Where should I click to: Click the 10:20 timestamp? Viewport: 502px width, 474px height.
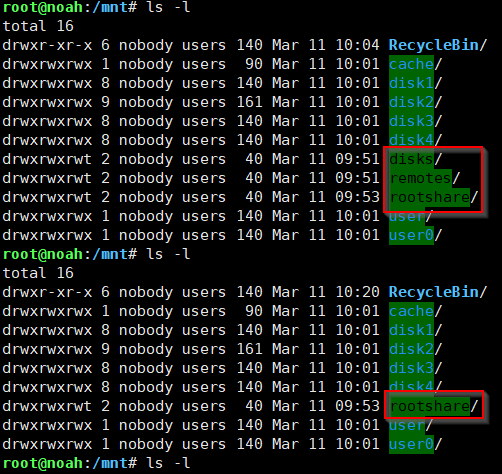[357, 292]
